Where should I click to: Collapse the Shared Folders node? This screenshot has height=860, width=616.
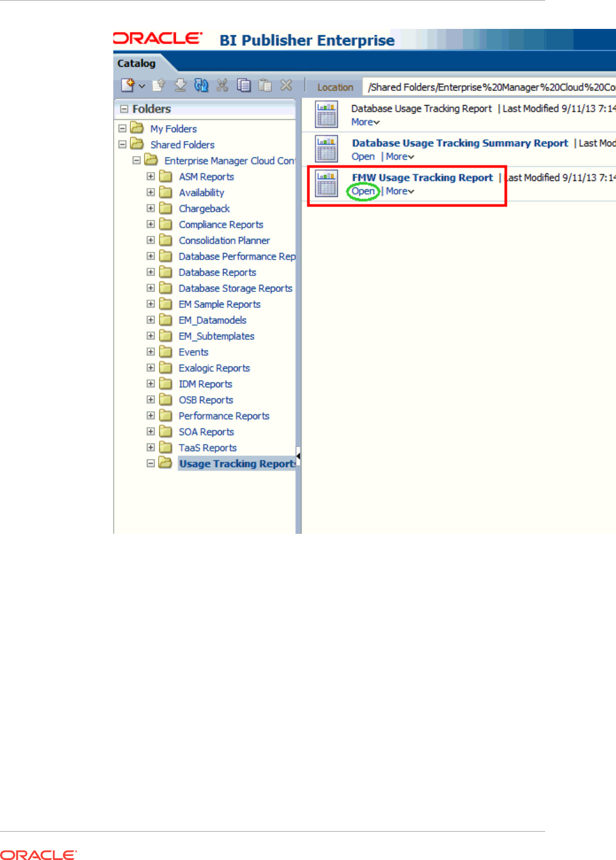(x=122, y=144)
